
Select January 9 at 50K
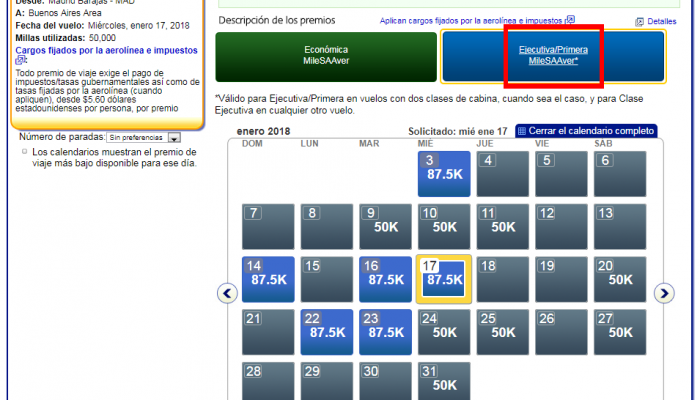point(385,226)
